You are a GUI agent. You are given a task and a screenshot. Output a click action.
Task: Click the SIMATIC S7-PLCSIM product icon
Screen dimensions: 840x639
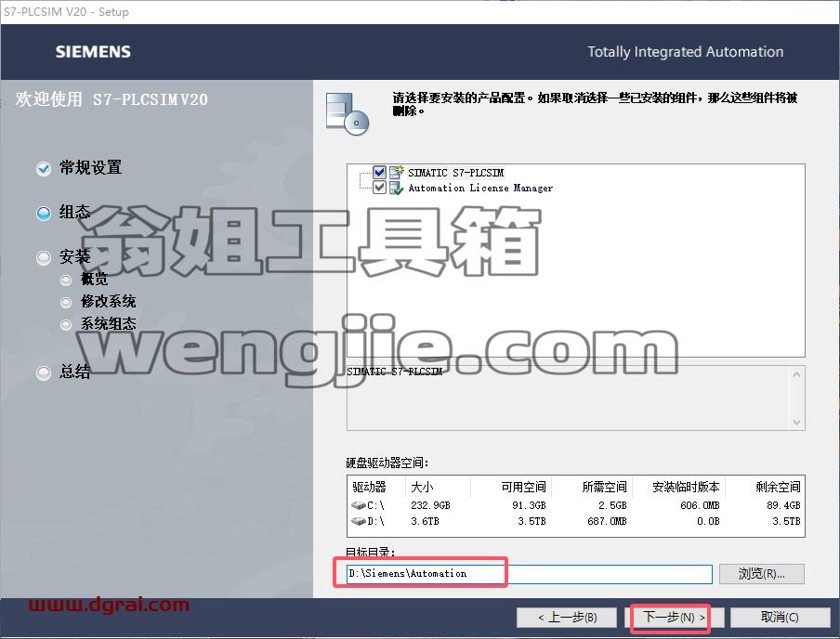click(397, 172)
